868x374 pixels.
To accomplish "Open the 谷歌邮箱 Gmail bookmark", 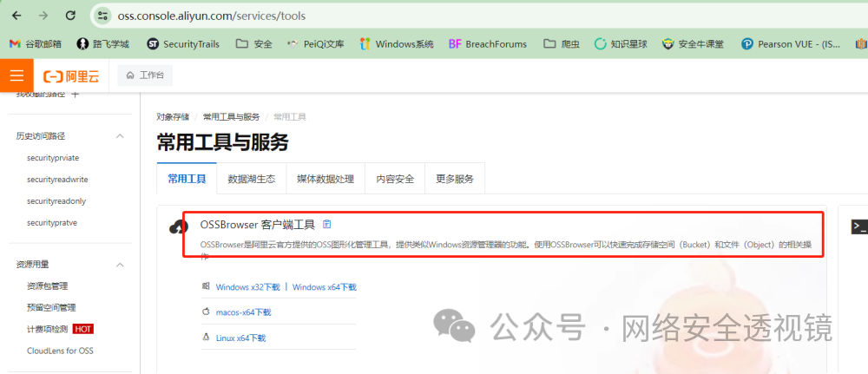I will pyautogui.click(x=36, y=43).
